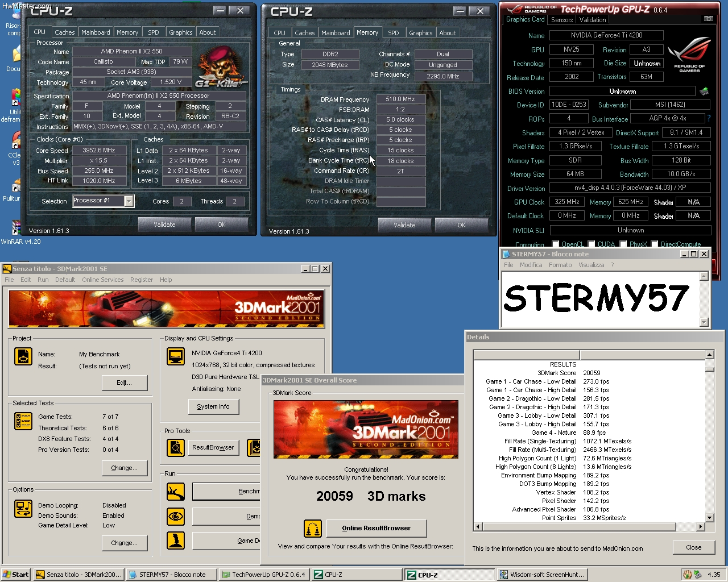Click the System Info button
The height and width of the screenshot is (582, 728).
tap(213, 406)
